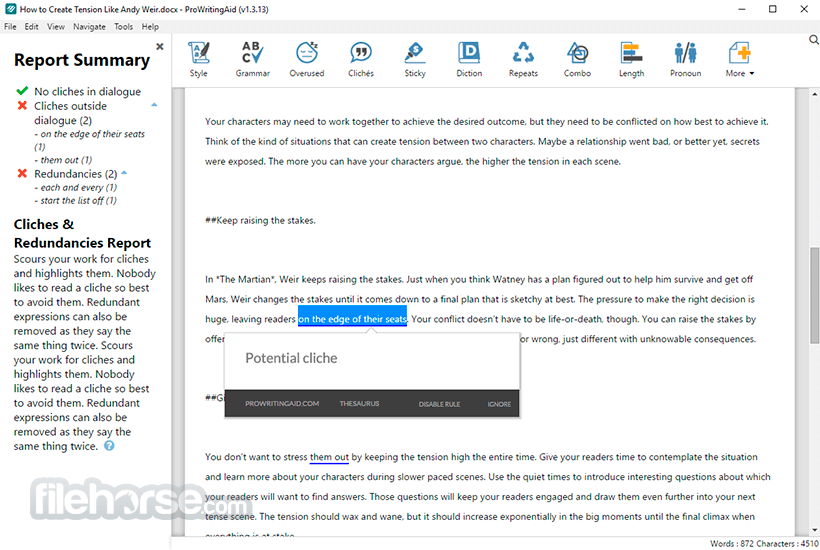This screenshot has width=820, height=550.
Task: Click the word count in status bar
Action: pyautogui.click(x=731, y=544)
